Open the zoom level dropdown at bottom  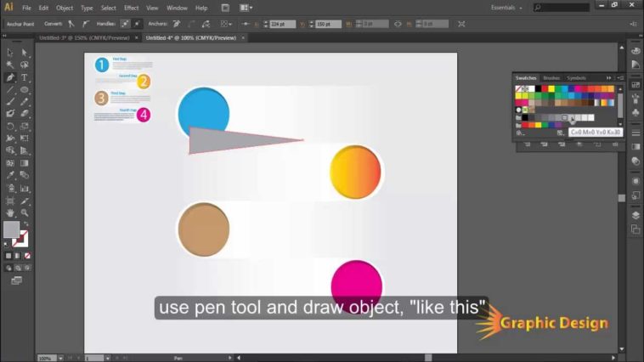(60, 359)
